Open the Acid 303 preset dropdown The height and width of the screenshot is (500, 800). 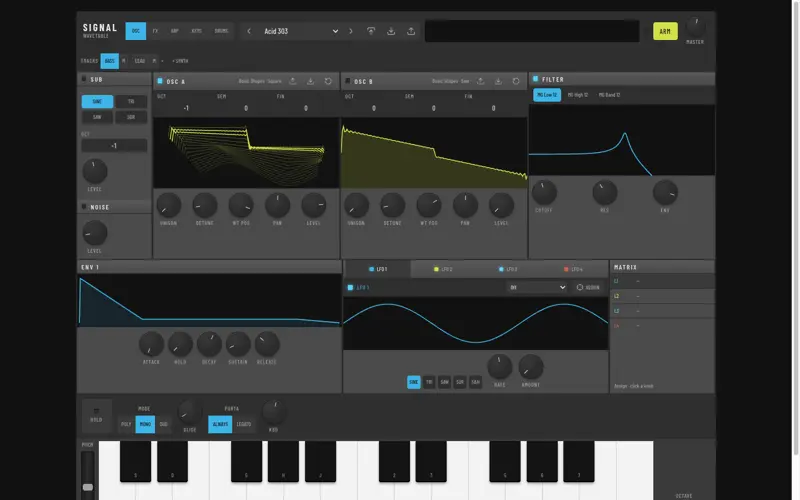click(301, 31)
